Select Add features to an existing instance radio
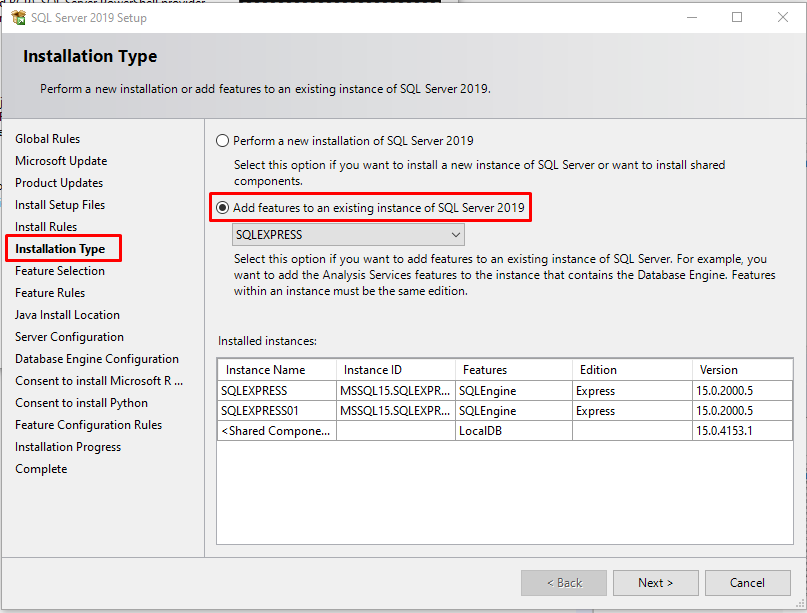 [x=222, y=207]
